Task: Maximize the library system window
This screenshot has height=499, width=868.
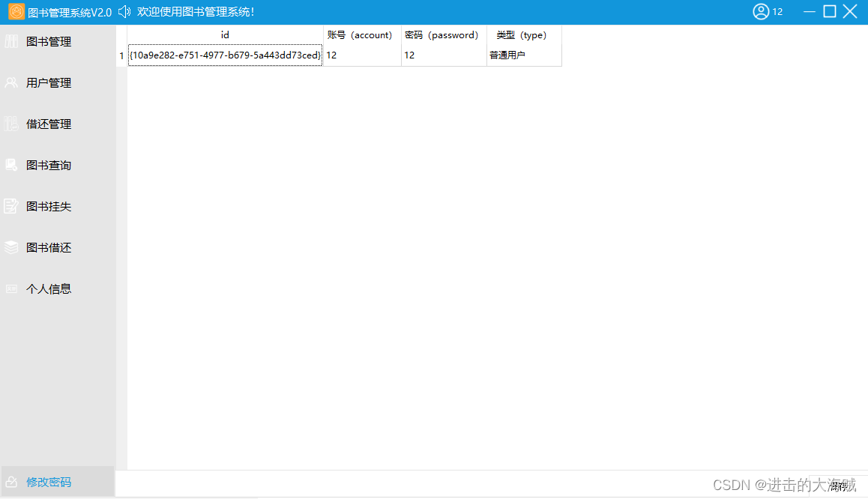Action: pos(830,12)
